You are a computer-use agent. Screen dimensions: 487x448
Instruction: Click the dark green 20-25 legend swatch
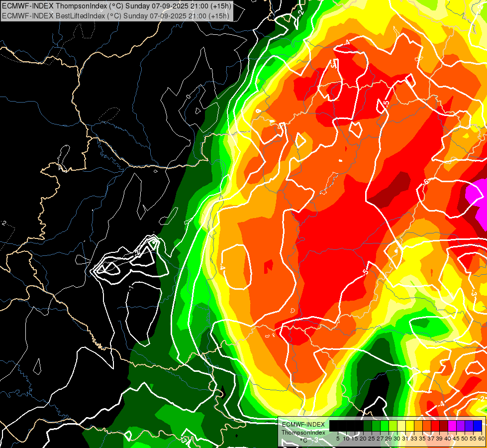(368, 426)
